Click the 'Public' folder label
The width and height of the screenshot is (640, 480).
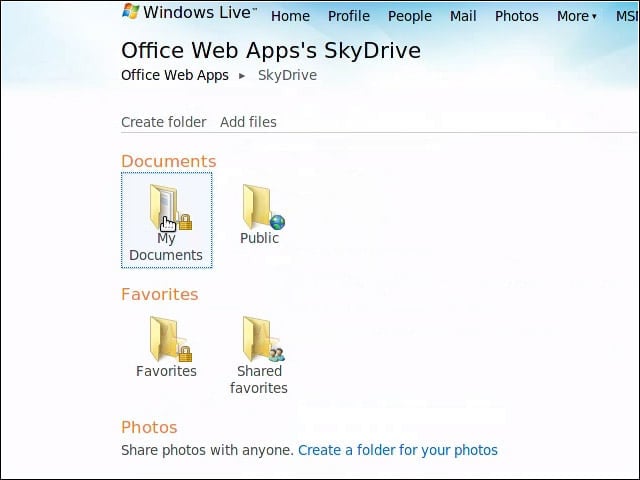point(259,238)
